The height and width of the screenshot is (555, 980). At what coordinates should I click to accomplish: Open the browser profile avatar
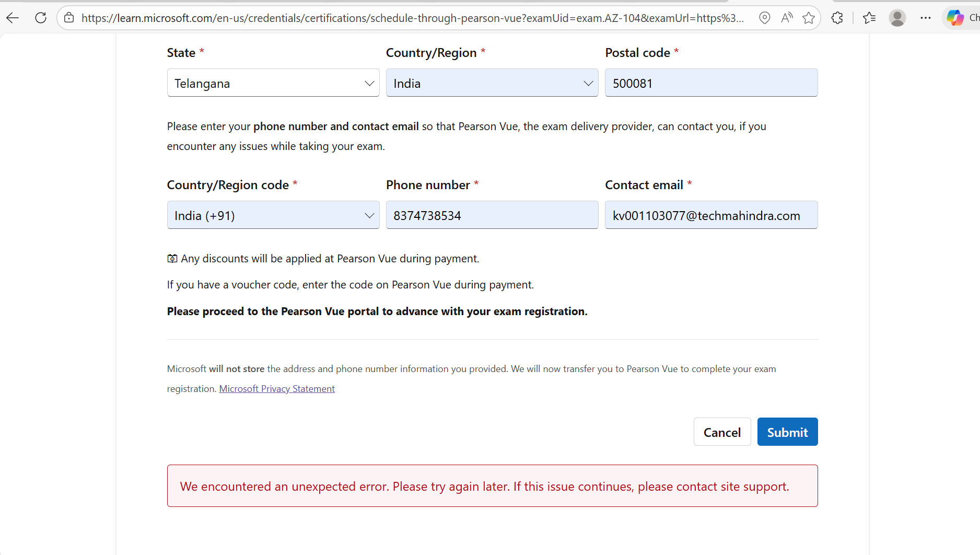tap(897, 18)
